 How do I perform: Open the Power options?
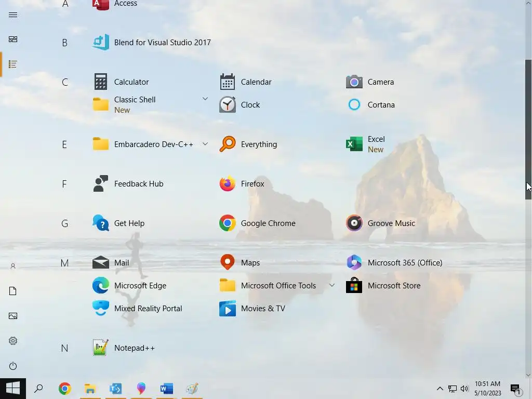coord(13,366)
